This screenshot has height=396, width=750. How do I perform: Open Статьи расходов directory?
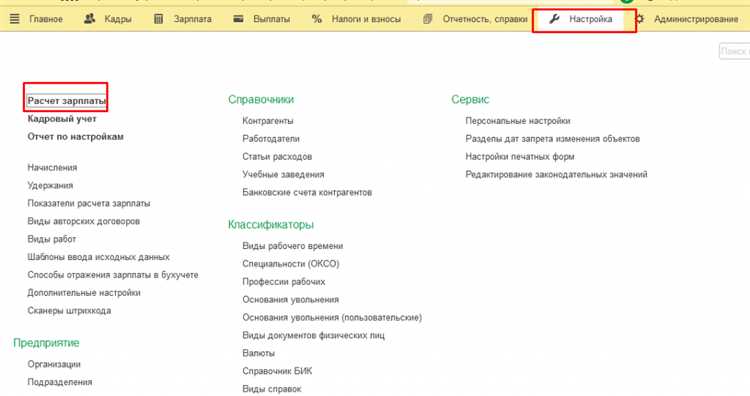277,156
